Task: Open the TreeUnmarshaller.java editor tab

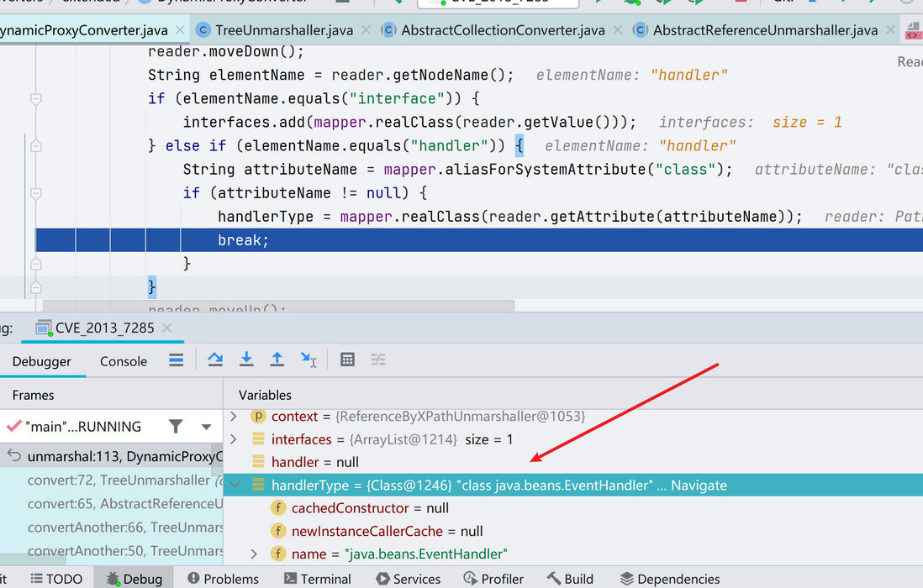Action: 284,30
